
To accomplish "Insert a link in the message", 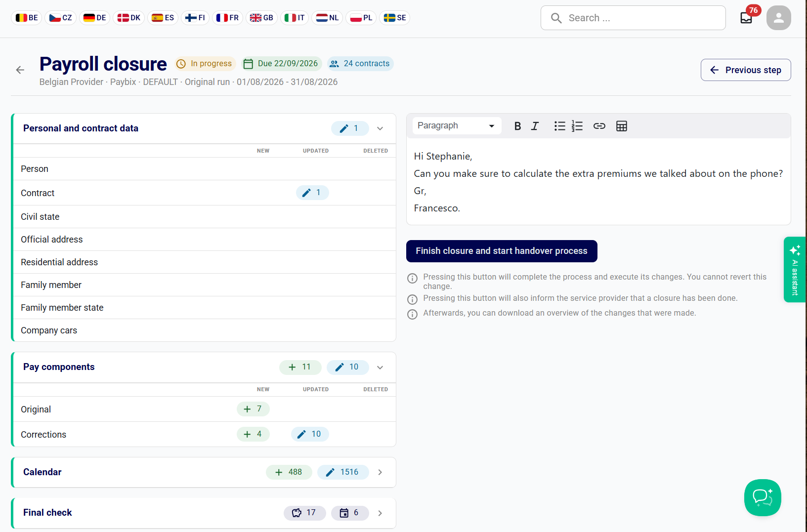I will click(x=599, y=126).
